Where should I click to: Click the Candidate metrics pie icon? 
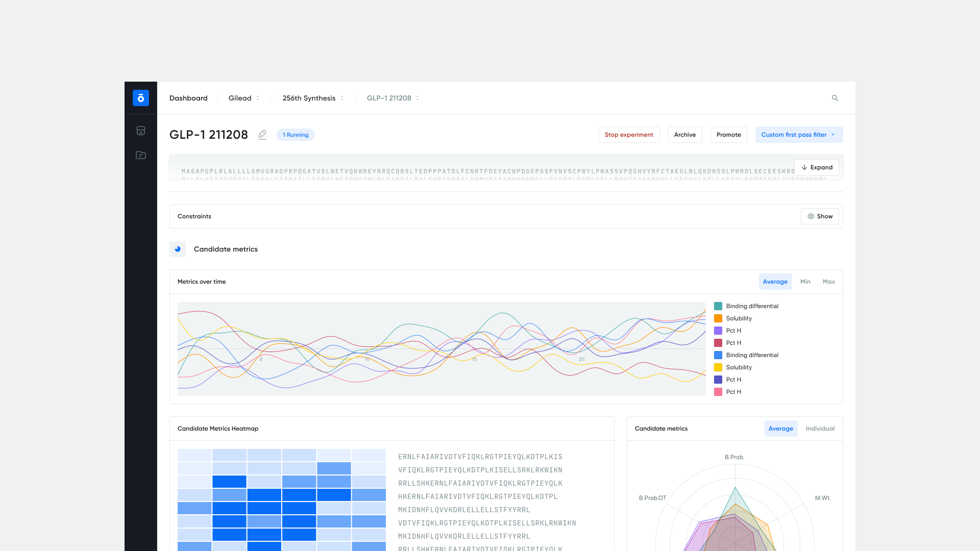pos(178,249)
